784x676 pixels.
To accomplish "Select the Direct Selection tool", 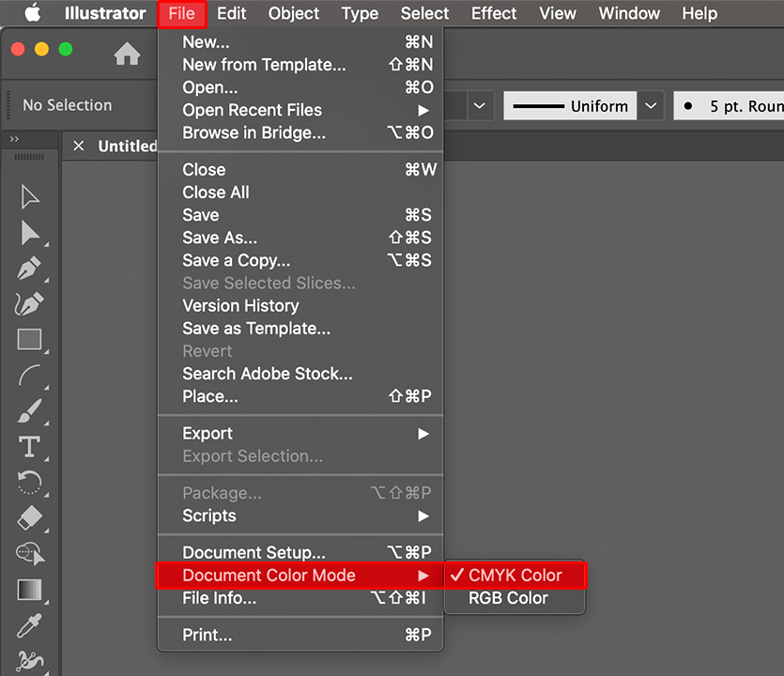I will click(x=29, y=233).
